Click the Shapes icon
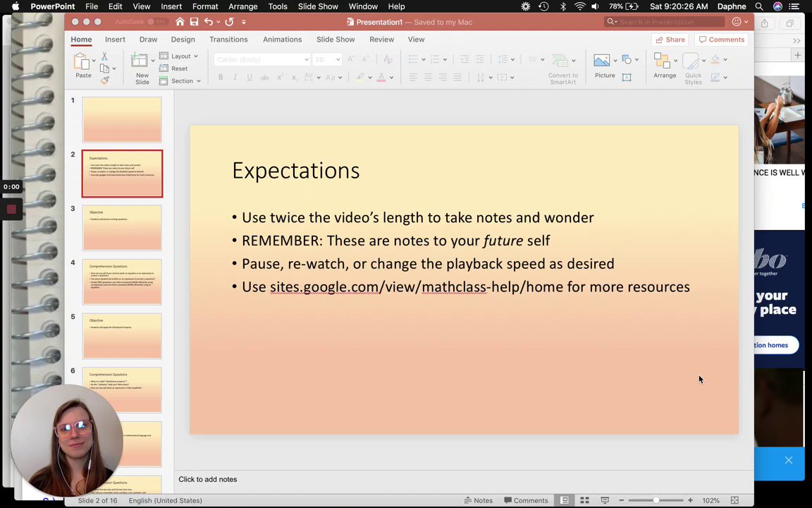This screenshot has width=812, height=508. pyautogui.click(x=627, y=59)
